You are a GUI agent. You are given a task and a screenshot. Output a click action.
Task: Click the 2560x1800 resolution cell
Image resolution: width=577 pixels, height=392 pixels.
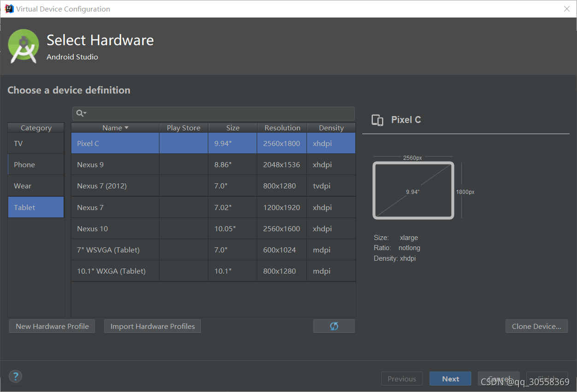(x=282, y=143)
